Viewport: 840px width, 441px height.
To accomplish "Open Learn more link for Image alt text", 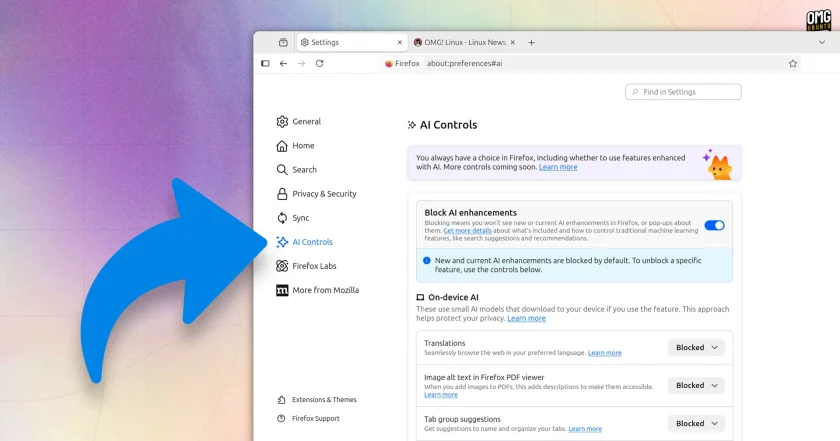I will pyautogui.click(x=441, y=394).
